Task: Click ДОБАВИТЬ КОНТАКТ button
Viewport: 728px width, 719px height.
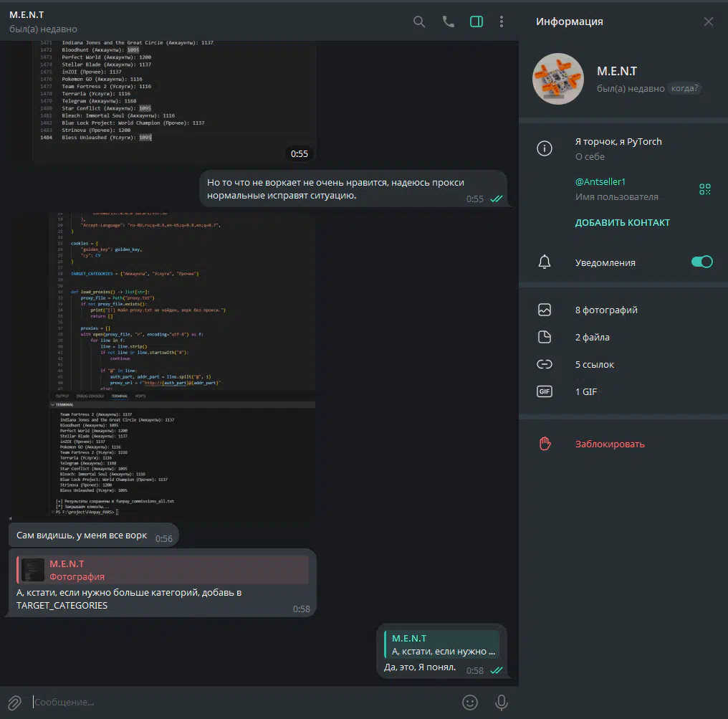Action: (x=622, y=222)
